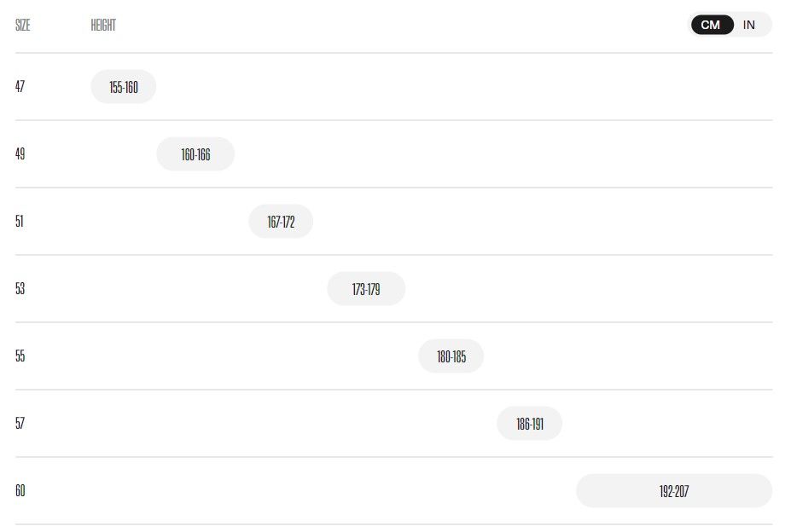Click the SIZE column header
Screen dimensions: 791x532
(23, 26)
